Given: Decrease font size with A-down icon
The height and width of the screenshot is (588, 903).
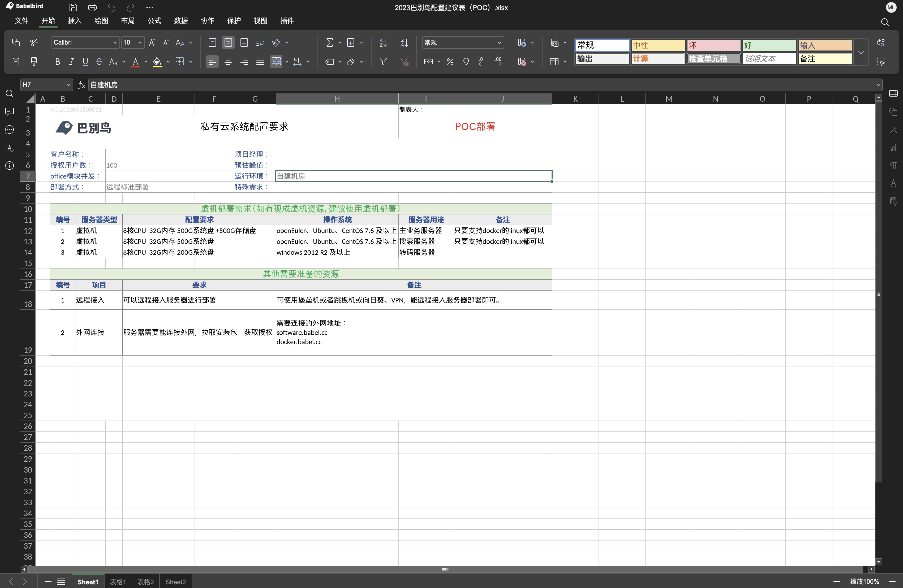Looking at the screenshot, I should point(166,42).
